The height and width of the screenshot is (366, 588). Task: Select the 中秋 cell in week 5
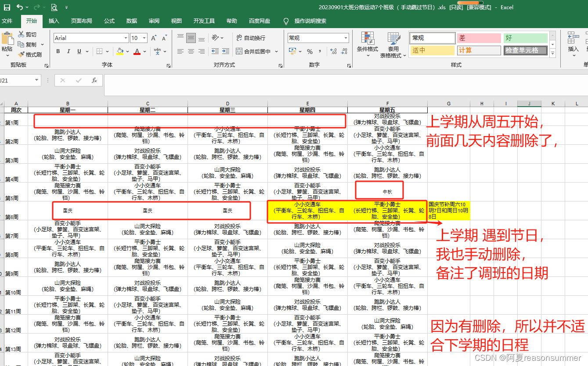click(387, 192)
